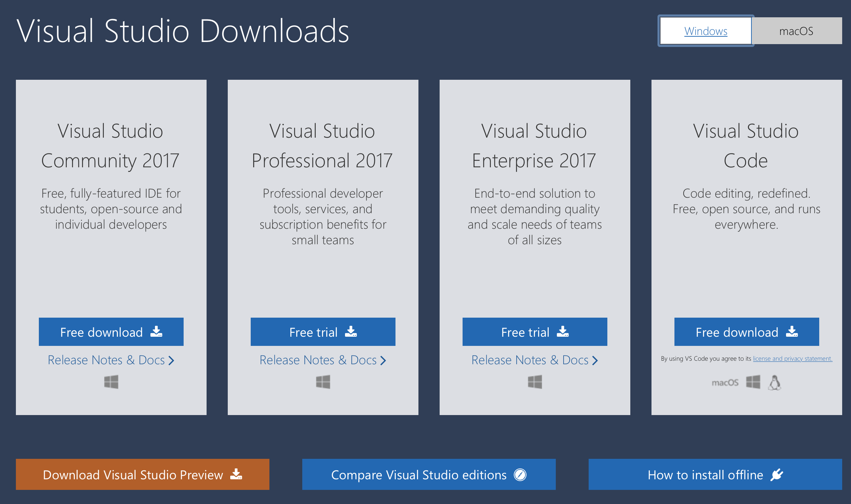Click the Visual Studio Professional 2017 heading
Image resolution: width=851 pixels, height=504 pixels.
click(322, 146)
